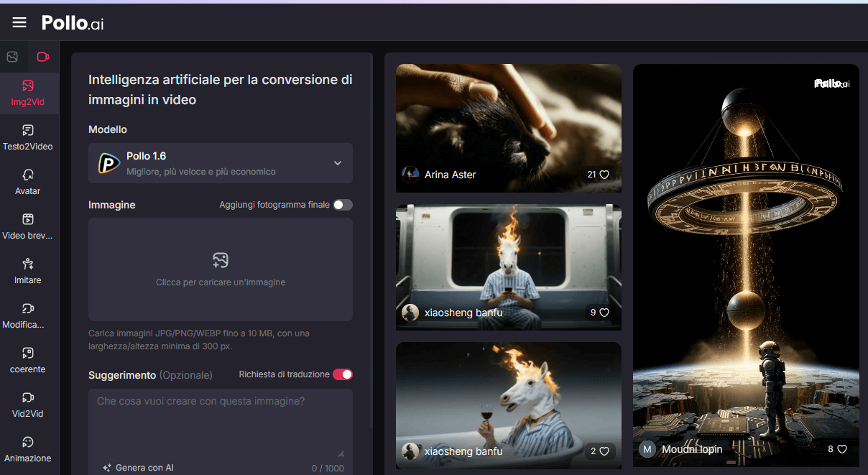Viewport: 868px width, 475px height.
Task: Open Moudni lopin's astronaut video thumbnail
Action: tap(745, 264)
